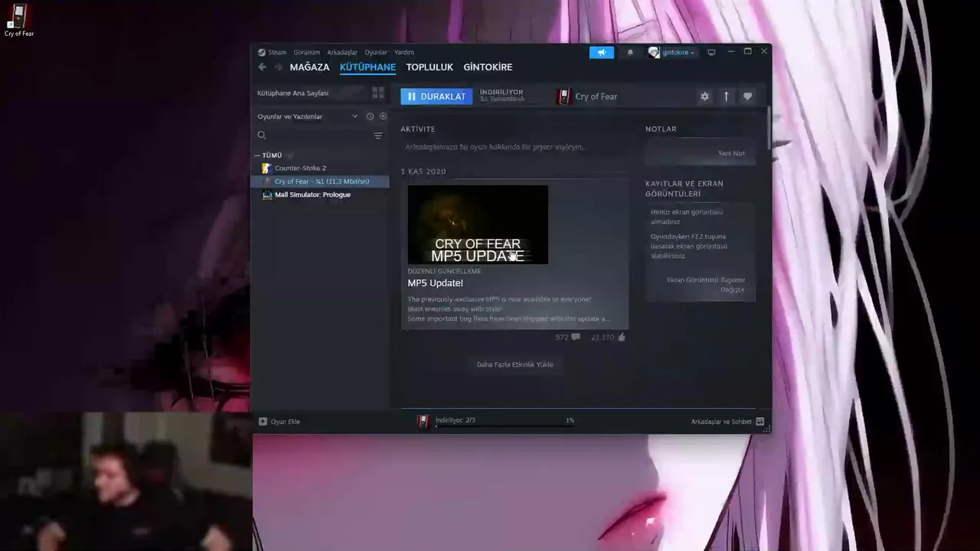Image resolution: width=980 pixels, height=551 pixels.
Task: Expand the Oyunlar ve Yazılımlar dropdown
Action: 307,116
